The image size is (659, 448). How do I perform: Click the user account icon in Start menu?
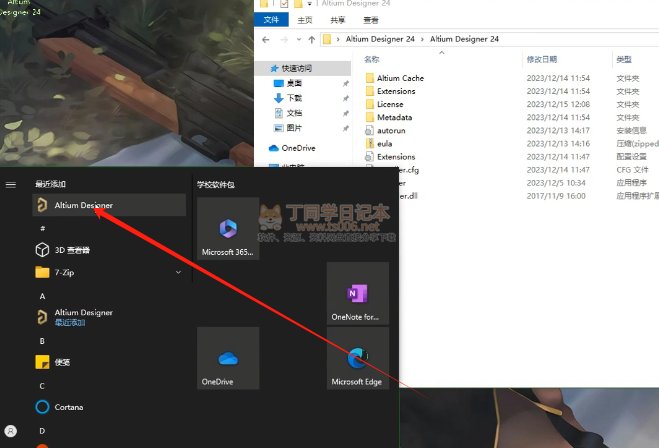[x=11, y=431]
